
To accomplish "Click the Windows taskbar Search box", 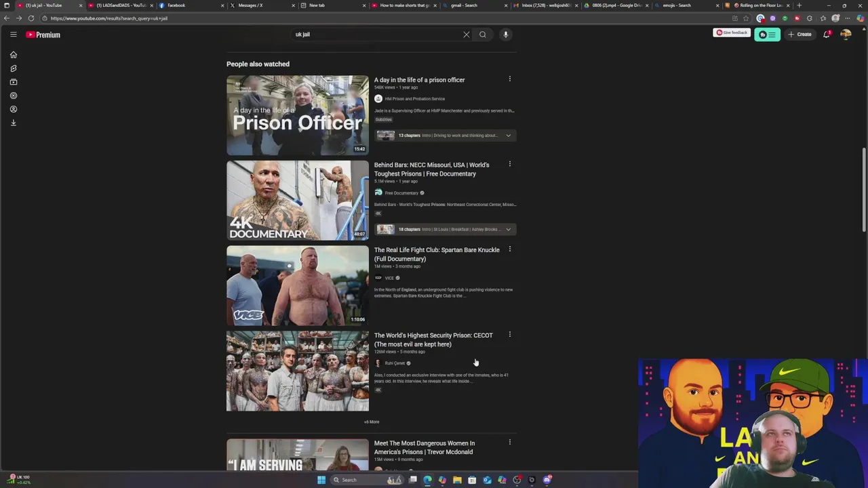I will coord(366,480).
